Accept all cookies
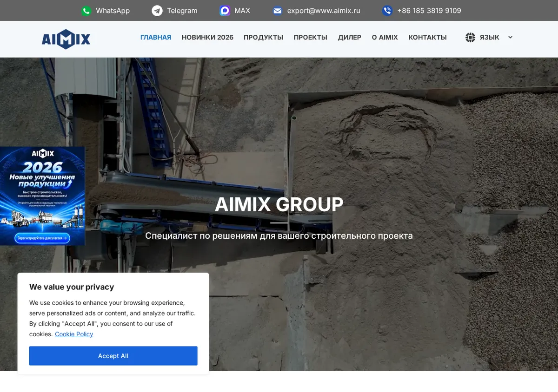The image size is (558, 392). click(x=113, y=356)
